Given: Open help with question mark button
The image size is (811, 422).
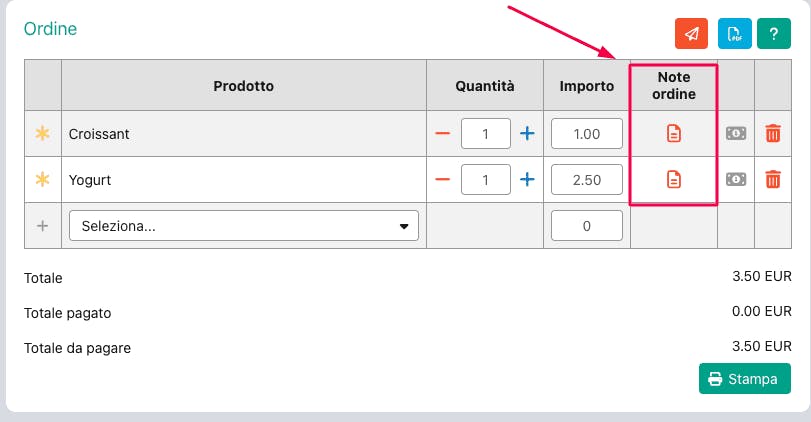Looking at the screenshot, I should pyautogui.click(x=773, y=33).
